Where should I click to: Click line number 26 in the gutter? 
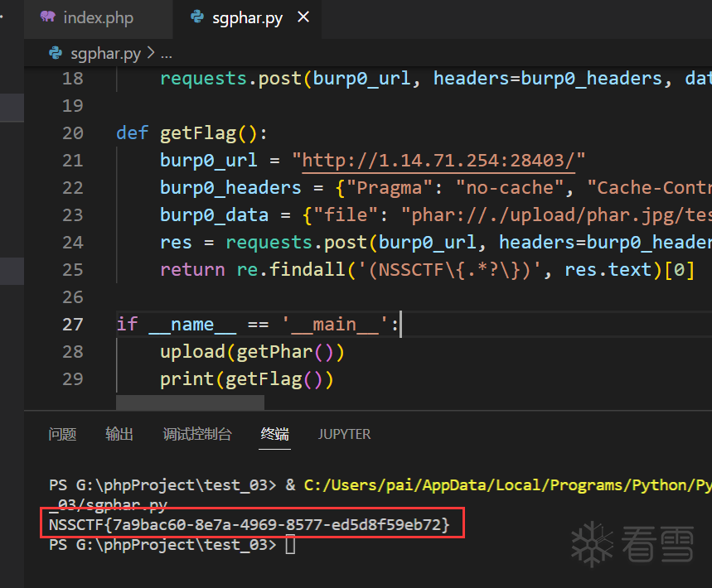tap(73, 297)
